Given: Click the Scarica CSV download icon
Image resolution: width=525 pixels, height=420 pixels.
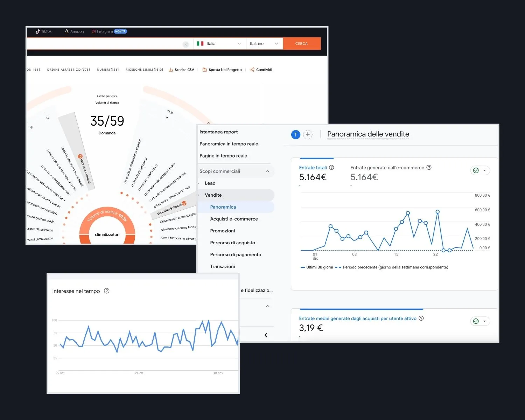Looking at the screenshot, I should coord(171,70).
